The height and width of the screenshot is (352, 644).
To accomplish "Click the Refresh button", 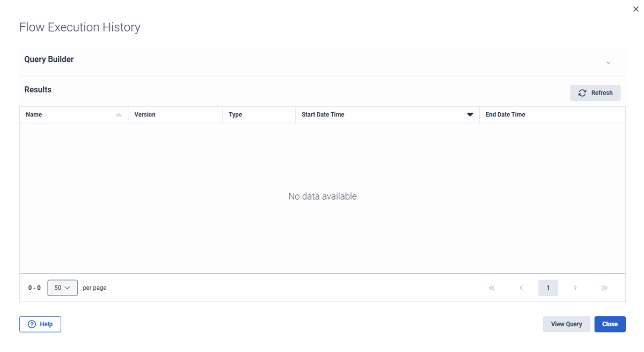I will click(595, 93).
